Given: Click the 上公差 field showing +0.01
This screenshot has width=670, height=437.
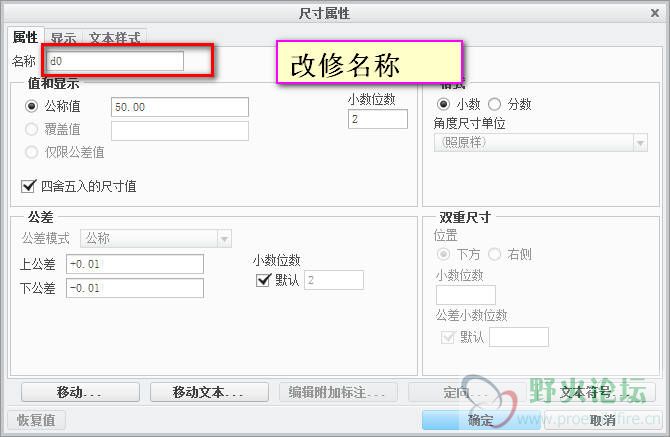Looking at the screenshot, I should 135,264.
